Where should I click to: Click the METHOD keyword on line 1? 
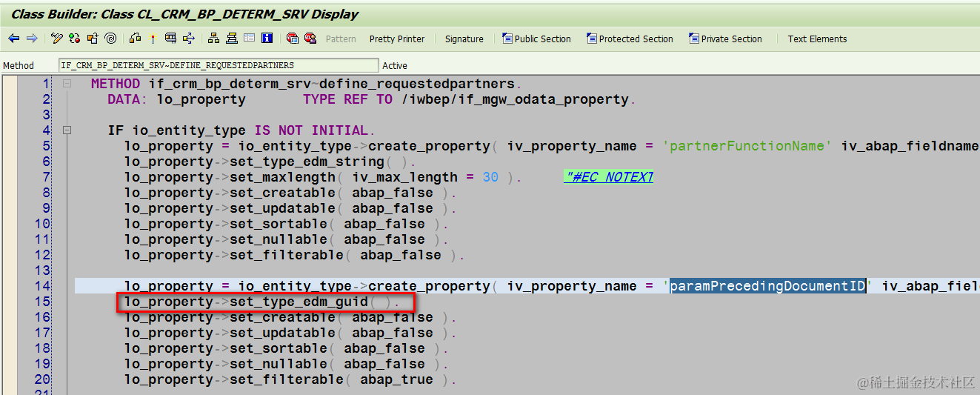pyautogui.click(x=116, y=84)
